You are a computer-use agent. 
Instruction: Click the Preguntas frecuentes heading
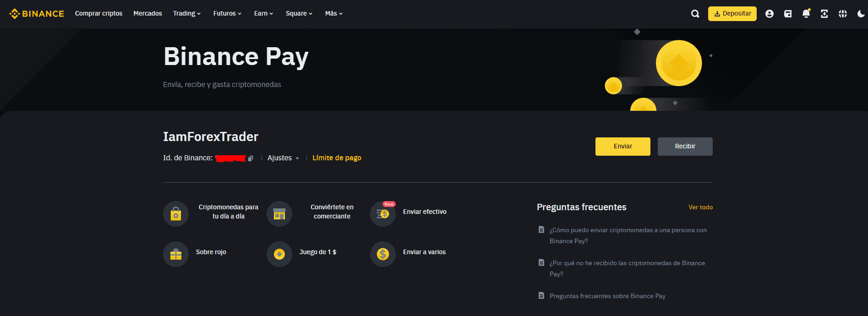coord(581,207)
